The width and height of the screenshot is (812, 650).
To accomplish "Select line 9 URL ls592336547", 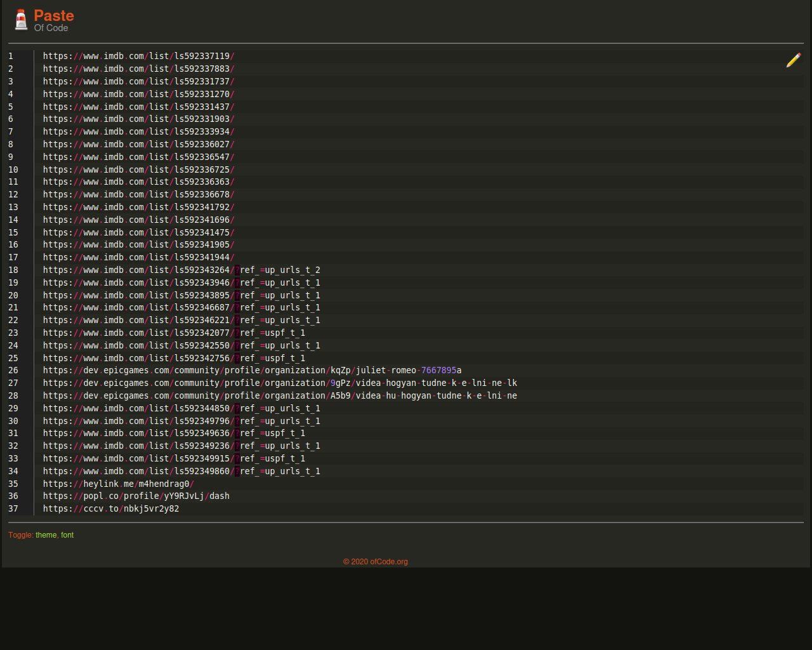I will [139, 157].
